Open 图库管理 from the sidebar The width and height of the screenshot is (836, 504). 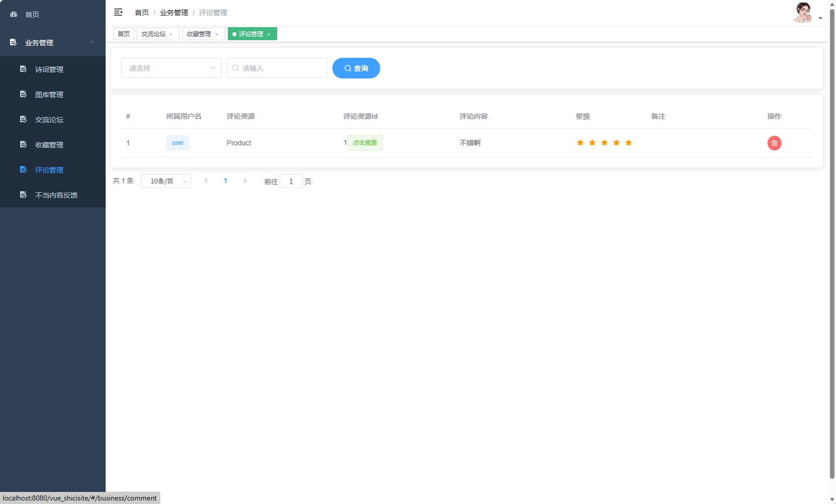point(53,94)
